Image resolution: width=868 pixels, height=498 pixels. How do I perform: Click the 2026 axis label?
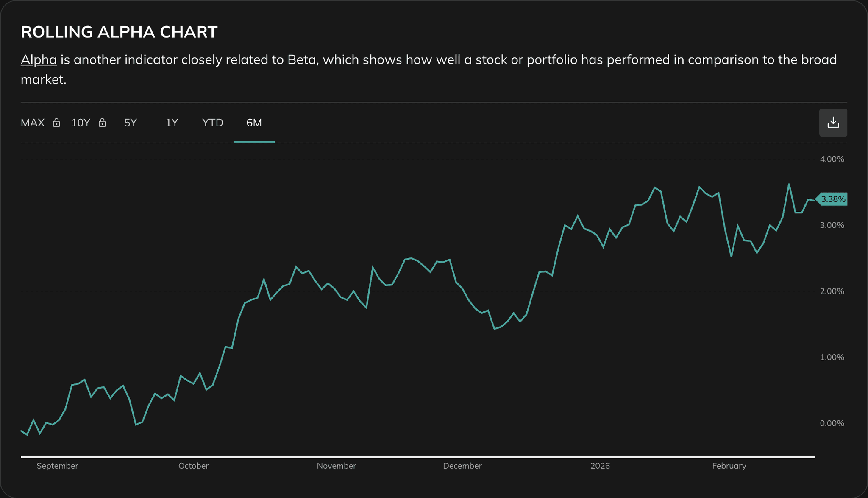click(600, 465)
